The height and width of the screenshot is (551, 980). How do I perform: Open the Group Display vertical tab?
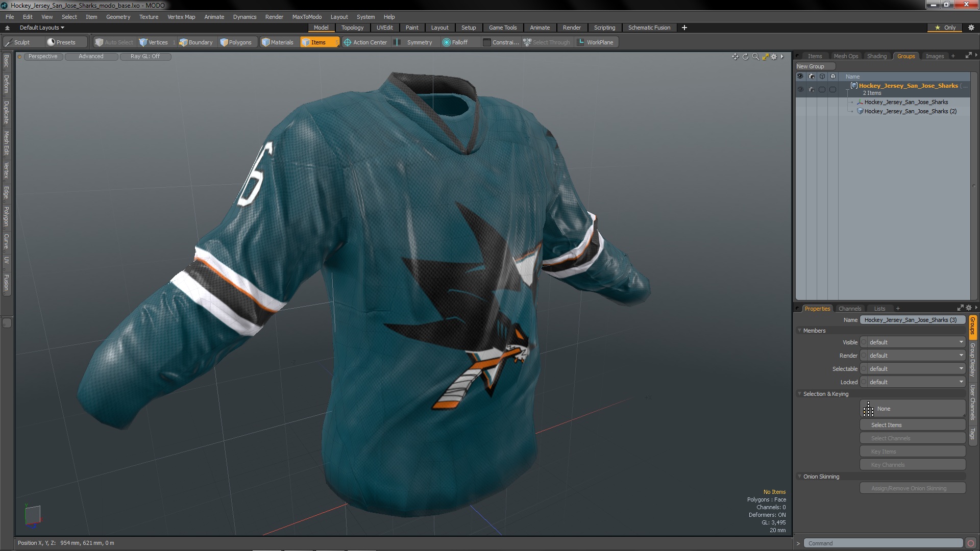973,360
